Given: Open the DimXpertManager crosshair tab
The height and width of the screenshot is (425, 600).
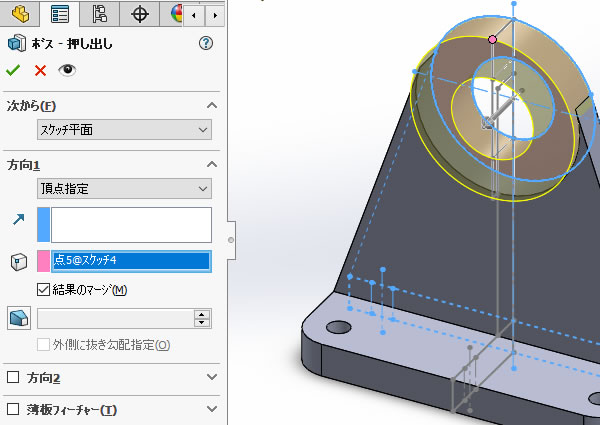Looking at the screenshot, I should click(140, 14).
